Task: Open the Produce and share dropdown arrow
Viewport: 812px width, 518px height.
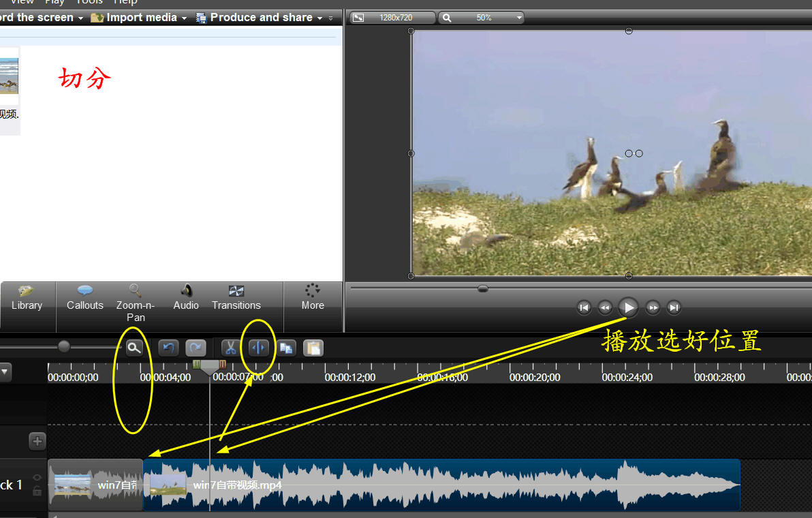Action: [319, 18]
